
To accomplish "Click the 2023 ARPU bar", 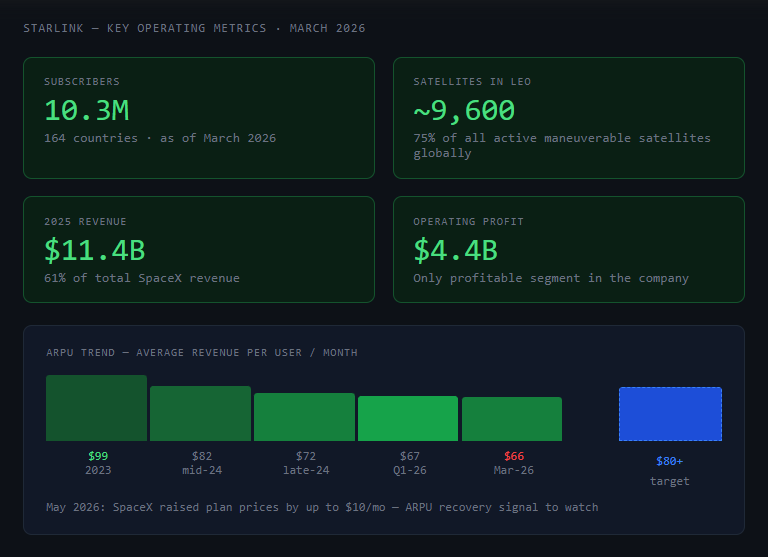I will click(x=96, y=408).
